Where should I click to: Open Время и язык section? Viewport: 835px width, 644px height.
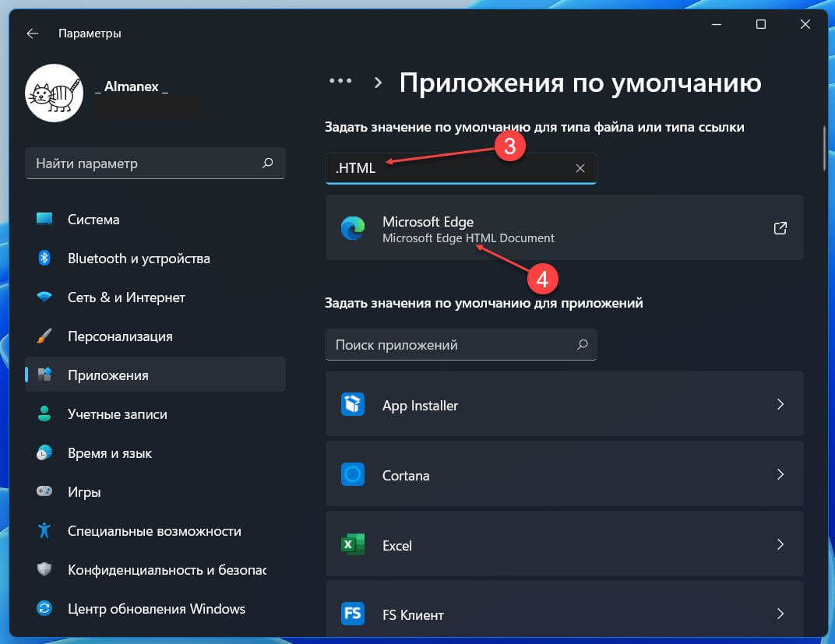(x=155, y=453)
